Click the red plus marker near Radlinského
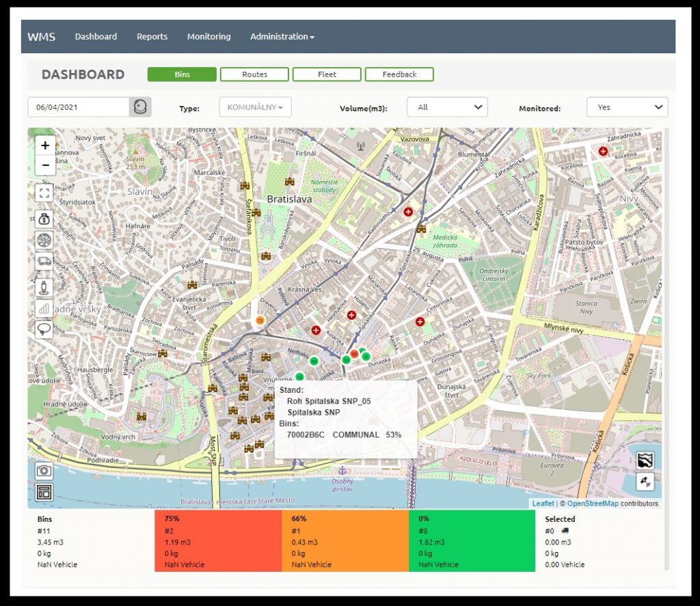 pyautogui.click(x=408, y=212)
